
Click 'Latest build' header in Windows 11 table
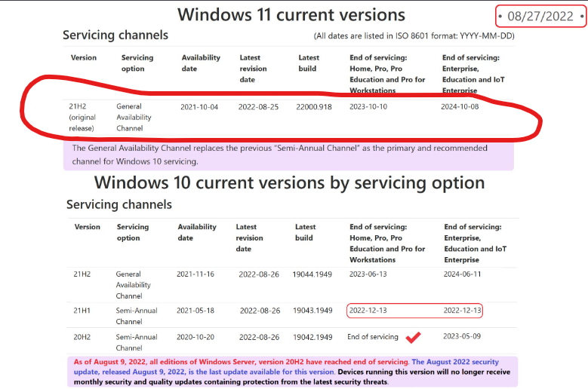click(309, 63)
